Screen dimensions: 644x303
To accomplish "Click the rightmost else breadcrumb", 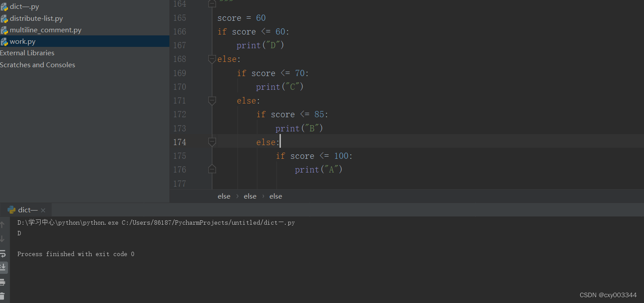I will click(x=276, y=196).
